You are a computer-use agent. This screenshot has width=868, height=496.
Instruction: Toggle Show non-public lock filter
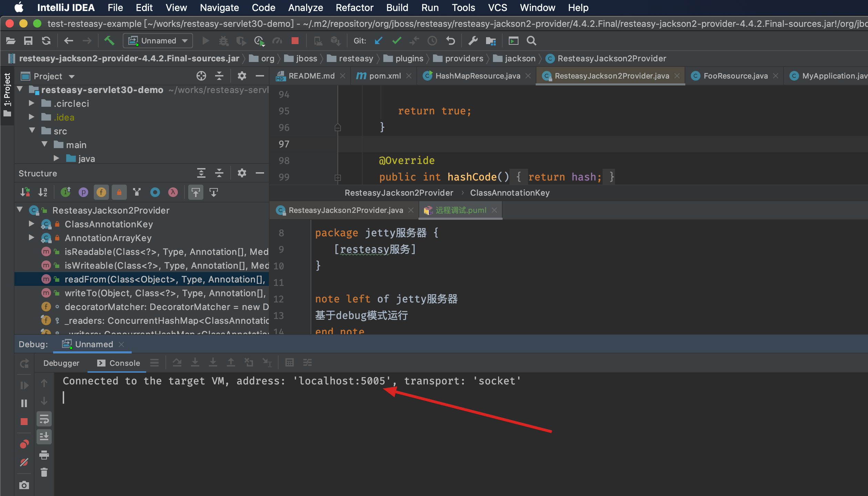(119, 192)
